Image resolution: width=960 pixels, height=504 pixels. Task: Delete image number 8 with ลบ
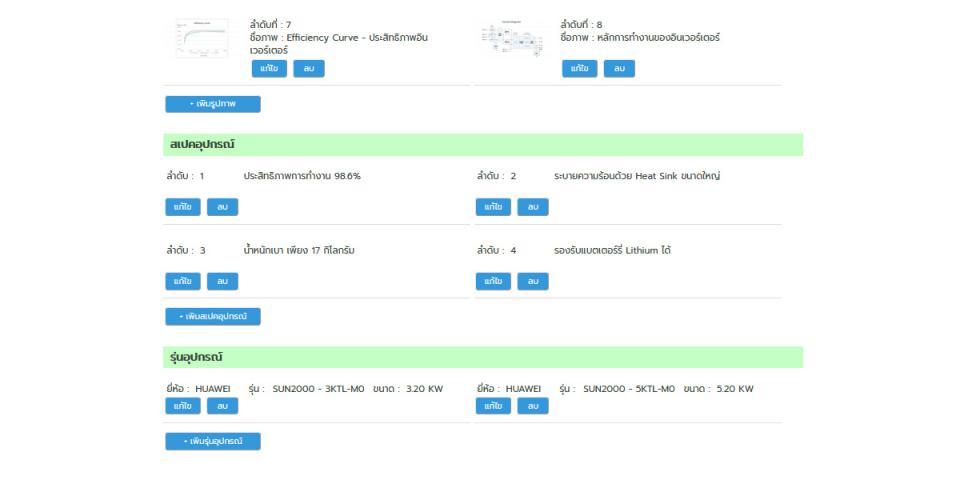[x=620, y=69]
